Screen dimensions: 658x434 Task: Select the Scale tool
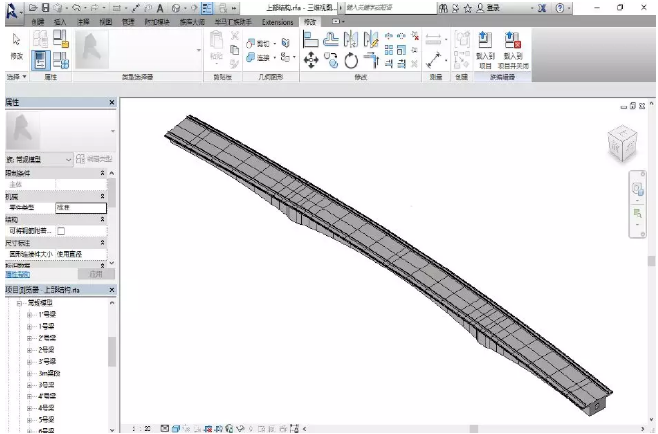tap(402, 50)
